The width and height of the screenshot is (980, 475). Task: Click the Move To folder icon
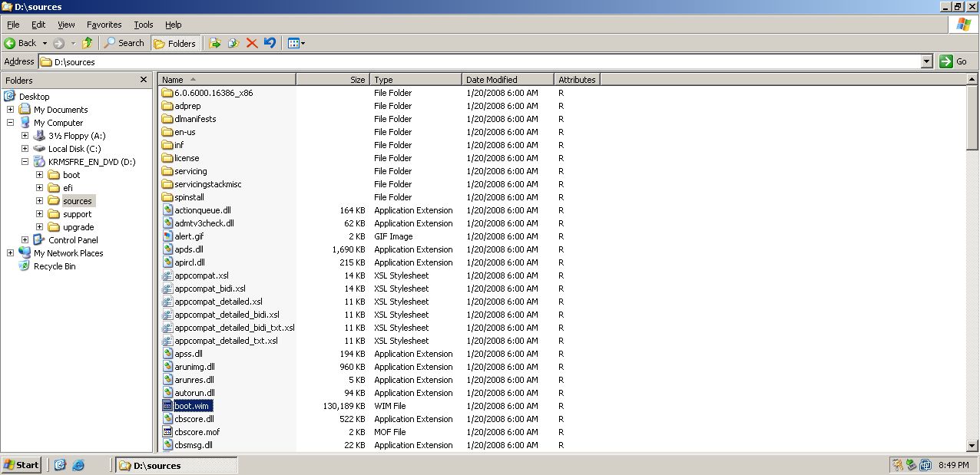(x=215, y=43)
